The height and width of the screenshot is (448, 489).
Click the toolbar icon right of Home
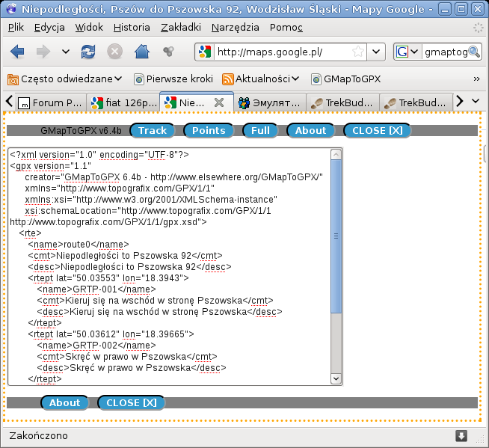(x=169, y=52)
